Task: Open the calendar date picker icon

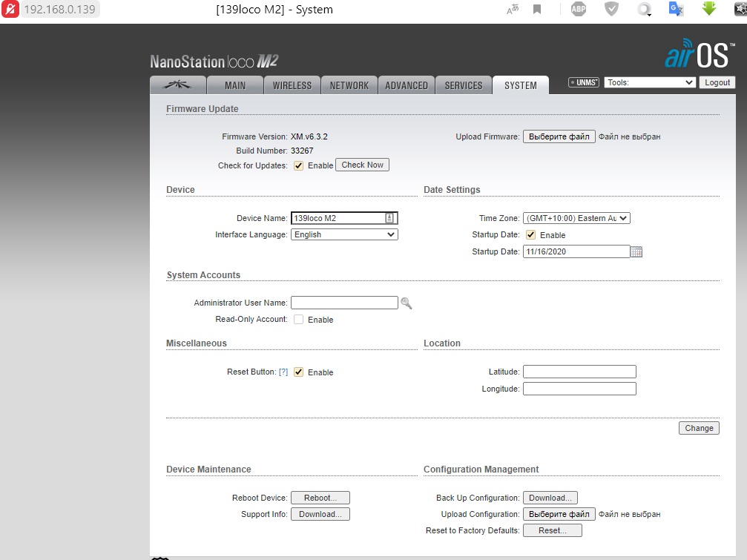Action: pos(636,251)
